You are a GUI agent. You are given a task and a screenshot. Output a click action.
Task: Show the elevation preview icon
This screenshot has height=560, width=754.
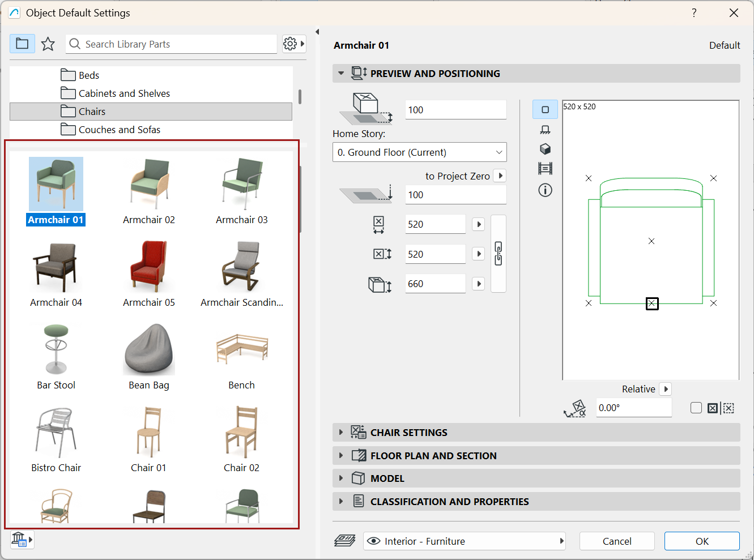(545, 130)
